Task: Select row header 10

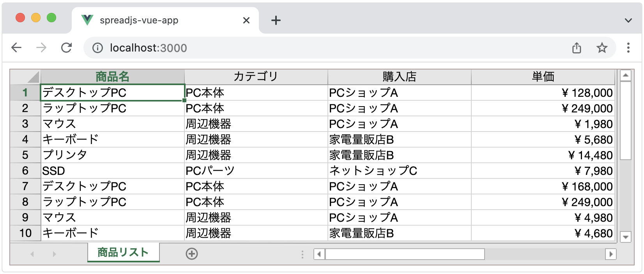Action: (x=25, y=233)
